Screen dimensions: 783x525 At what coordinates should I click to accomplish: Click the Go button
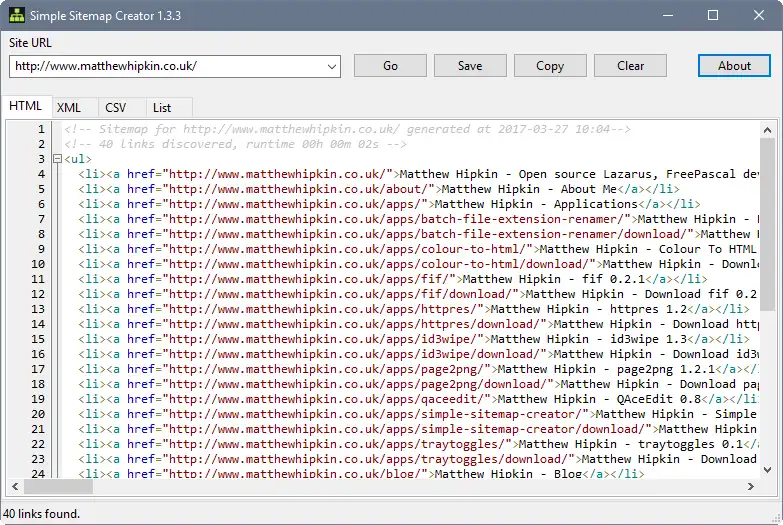(x=390, y=66)
